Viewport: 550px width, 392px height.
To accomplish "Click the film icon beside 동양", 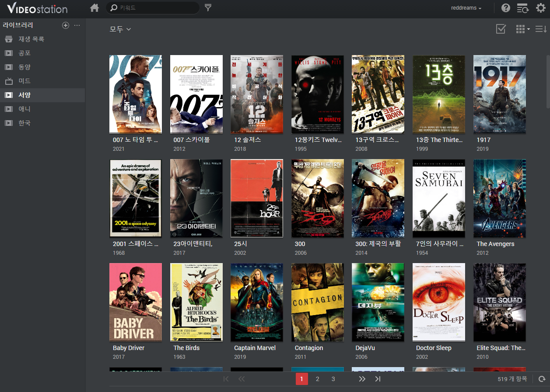I will pos(9,67).
